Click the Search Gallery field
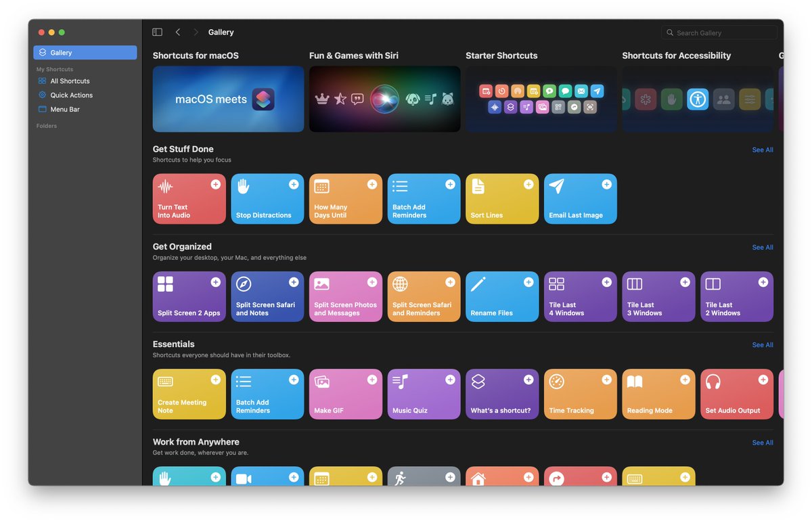 [x=719, y=32]
